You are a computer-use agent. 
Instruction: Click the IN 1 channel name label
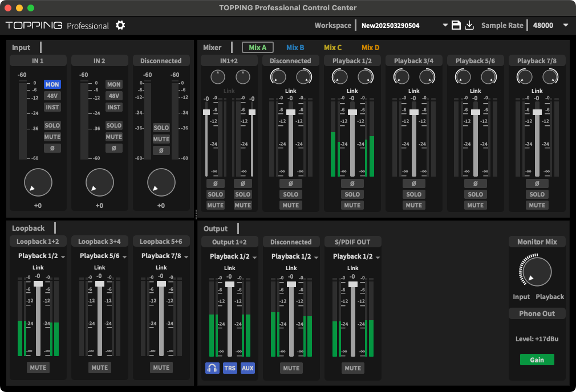(38, 61)
